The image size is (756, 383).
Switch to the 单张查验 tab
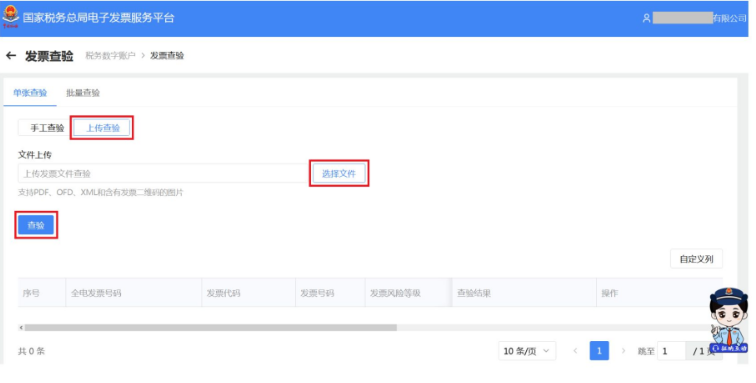coord(30,93)
